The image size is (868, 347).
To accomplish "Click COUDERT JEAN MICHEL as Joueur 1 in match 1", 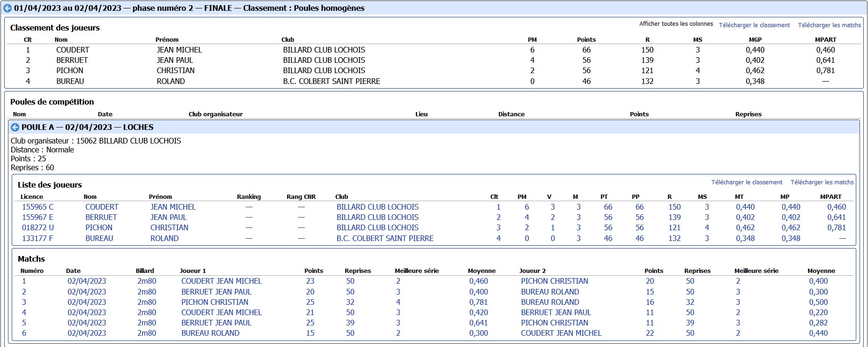I will [x=222, y=281].
